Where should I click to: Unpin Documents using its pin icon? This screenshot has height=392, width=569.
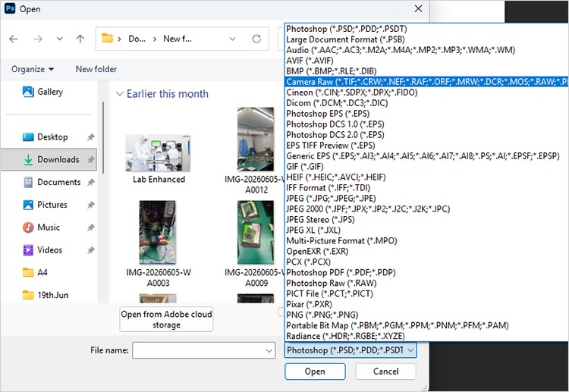click(x=91, y=183)
